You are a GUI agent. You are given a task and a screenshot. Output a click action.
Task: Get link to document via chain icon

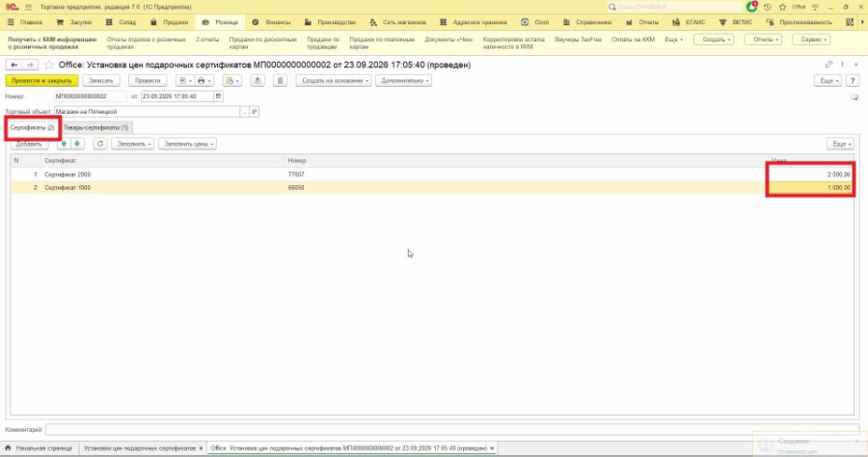(828, 65)
